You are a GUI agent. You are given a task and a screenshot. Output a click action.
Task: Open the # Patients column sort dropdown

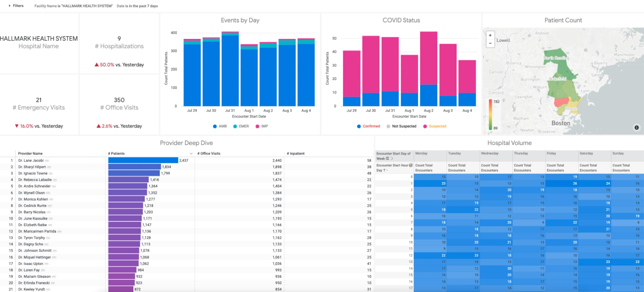click(x=191, y=154)
